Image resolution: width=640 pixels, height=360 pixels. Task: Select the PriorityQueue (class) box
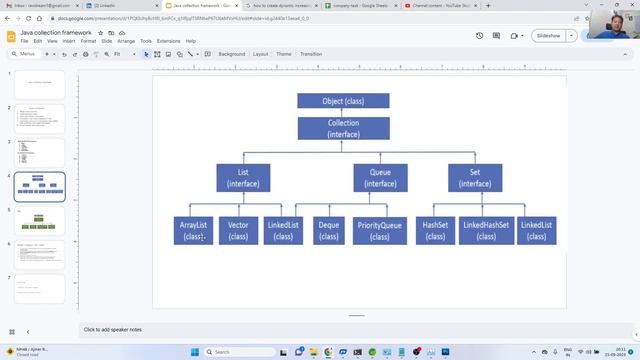pos(380,231)
